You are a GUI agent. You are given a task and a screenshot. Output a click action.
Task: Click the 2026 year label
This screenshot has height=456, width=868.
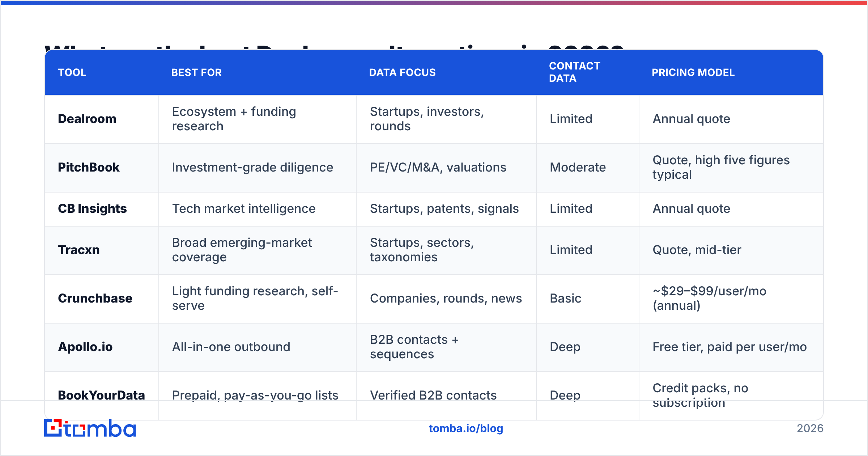[810, 428]
